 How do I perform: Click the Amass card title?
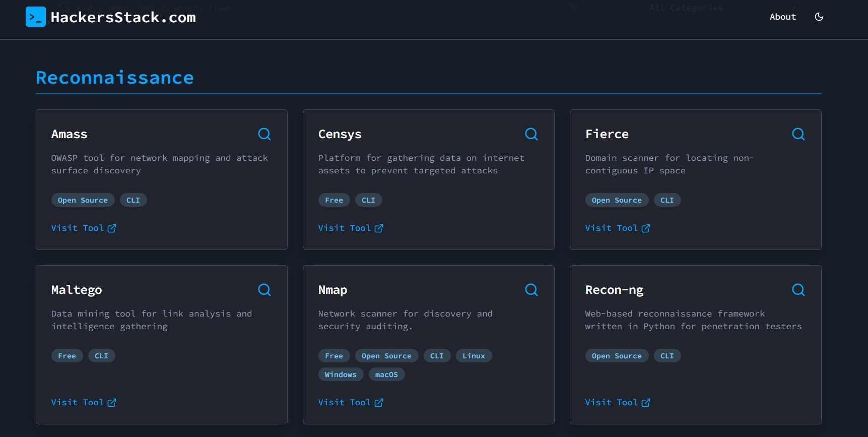click(70, 134)
